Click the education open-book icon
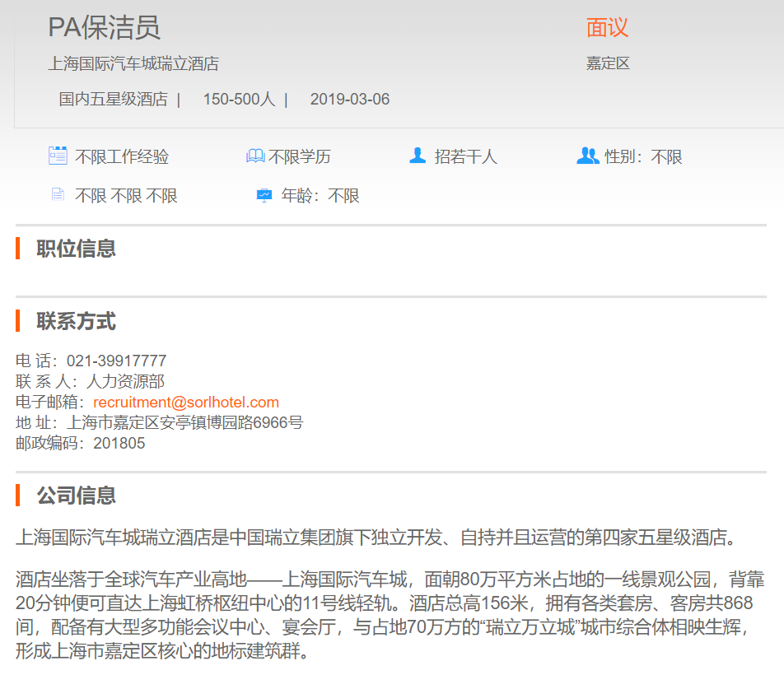The image size is (784, 675). pyautogui.click(x=255, y=156)
